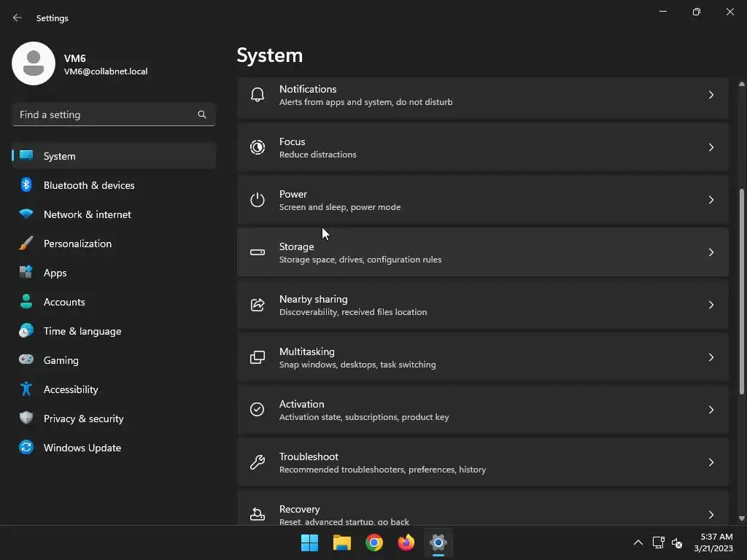Viewport: 747px width, 560px height.
Task: Click the Multitasking windows icon
Action: pos(258,357)
